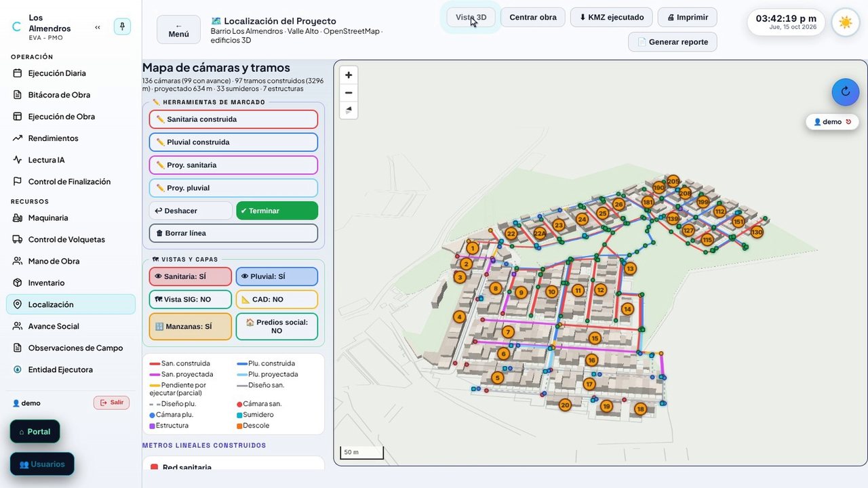Toggle light theme sun icon

[845, 22]
